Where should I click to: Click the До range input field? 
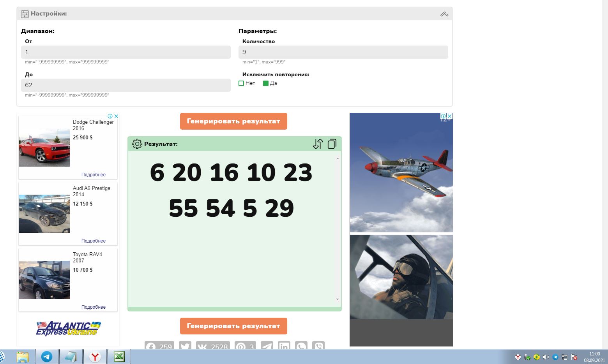click(126, 85)
